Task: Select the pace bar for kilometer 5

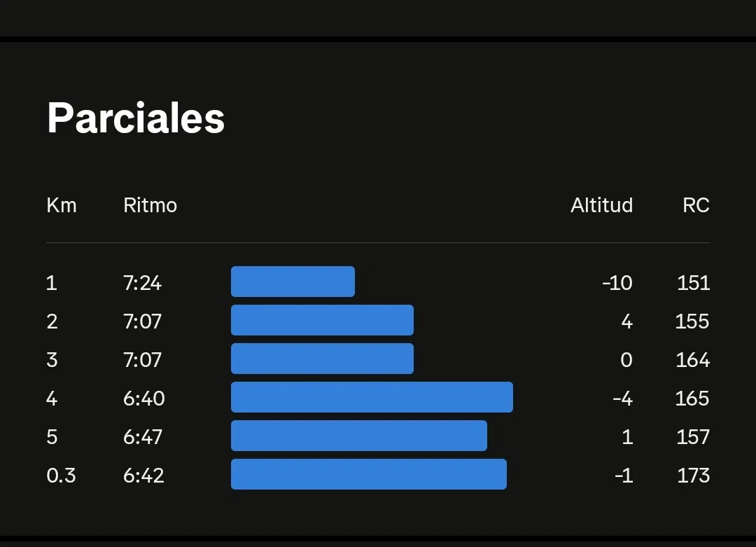Action: pyautogui.click(x=358, y=436)
